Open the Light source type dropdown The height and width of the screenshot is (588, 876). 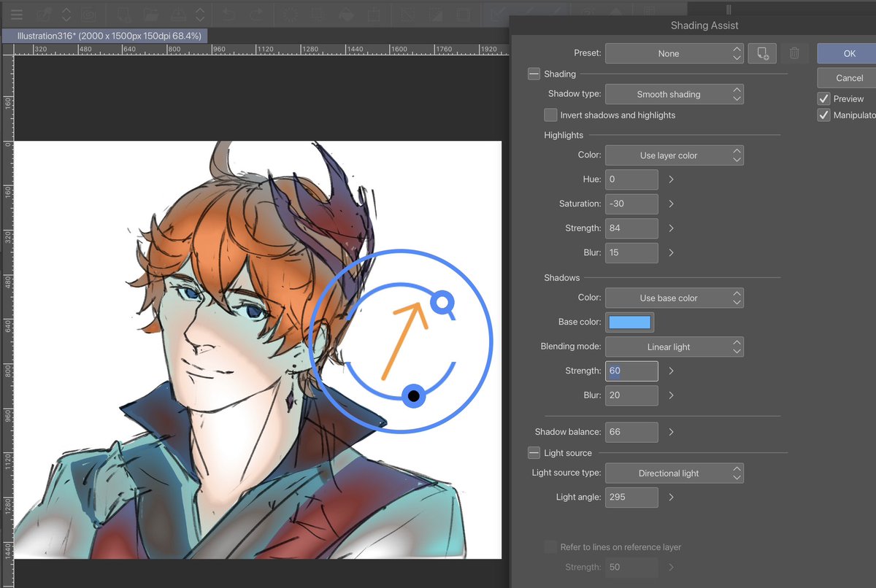(673, 473)
